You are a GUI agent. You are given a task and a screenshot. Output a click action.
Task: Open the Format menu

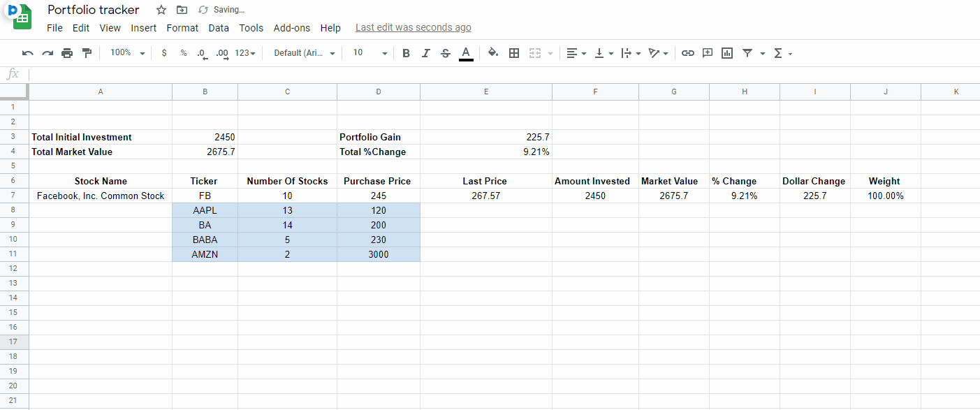coord(182,28)
